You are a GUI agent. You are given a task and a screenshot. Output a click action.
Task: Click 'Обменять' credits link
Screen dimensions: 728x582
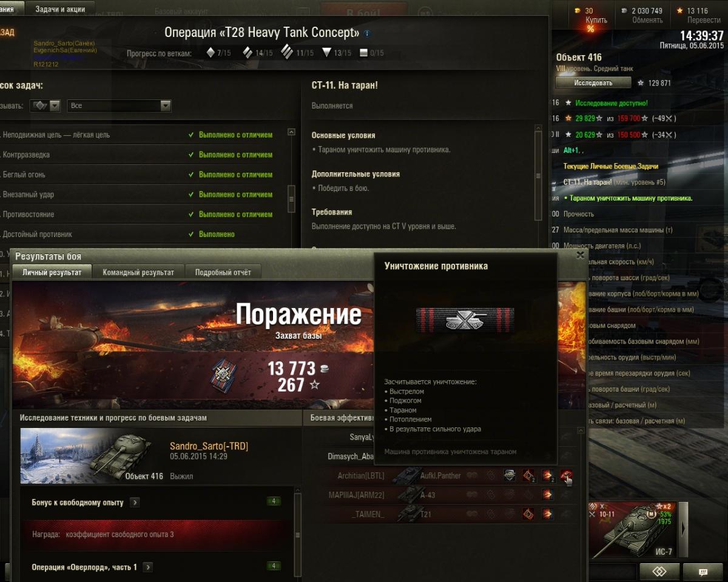coord(647,20)
